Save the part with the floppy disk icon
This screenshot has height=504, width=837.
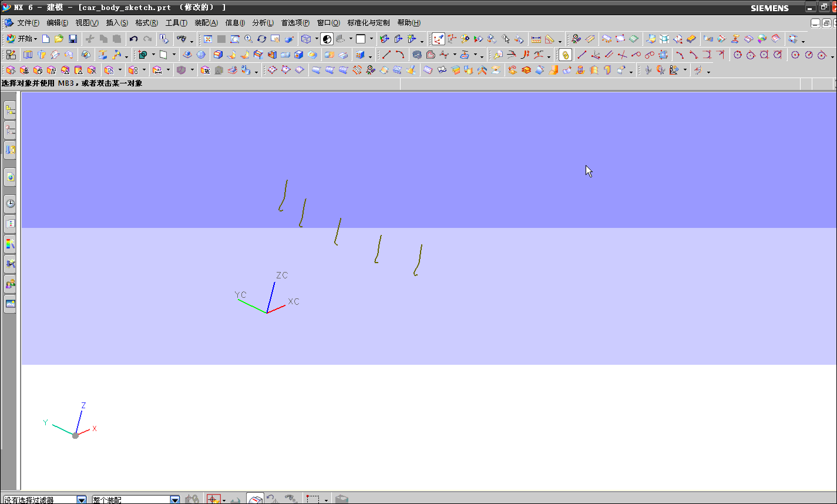point(73,39)
